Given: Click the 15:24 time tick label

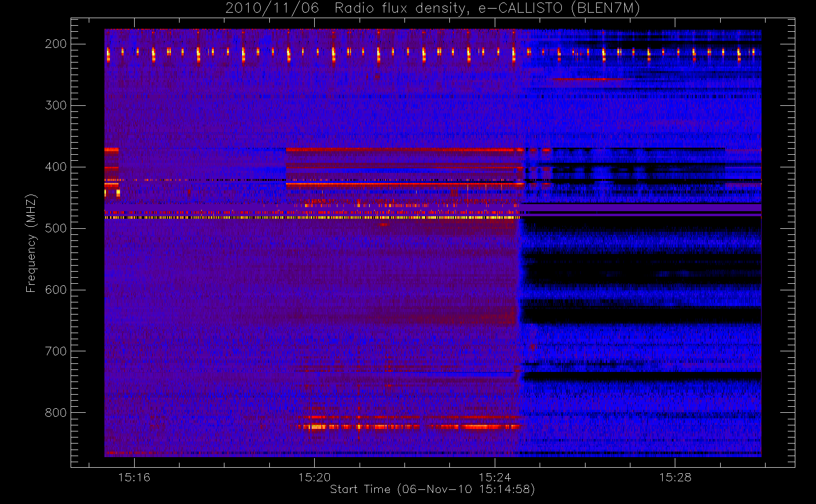Looking at the screenshot, I should (495, 477).
